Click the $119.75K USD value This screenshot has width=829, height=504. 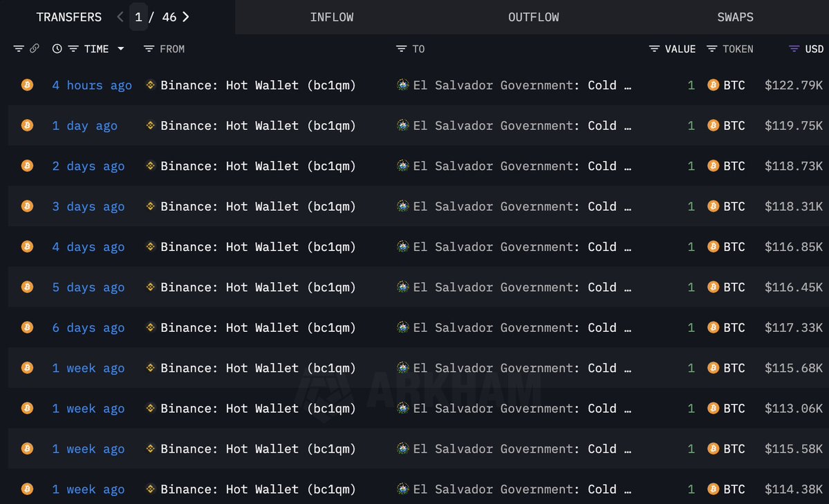click(x=794, y=126)
